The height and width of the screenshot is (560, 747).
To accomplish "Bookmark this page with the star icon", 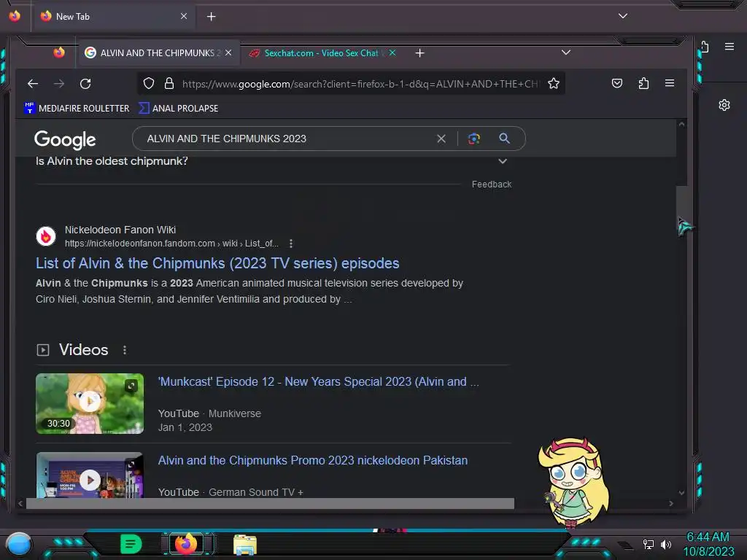I will [554, 84].
